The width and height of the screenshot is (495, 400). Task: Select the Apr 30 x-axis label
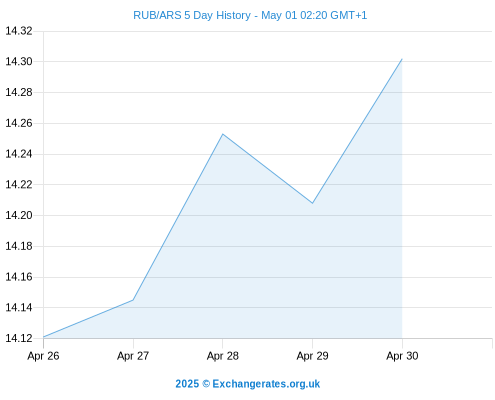pyautogui.click(x=402, y=356)
